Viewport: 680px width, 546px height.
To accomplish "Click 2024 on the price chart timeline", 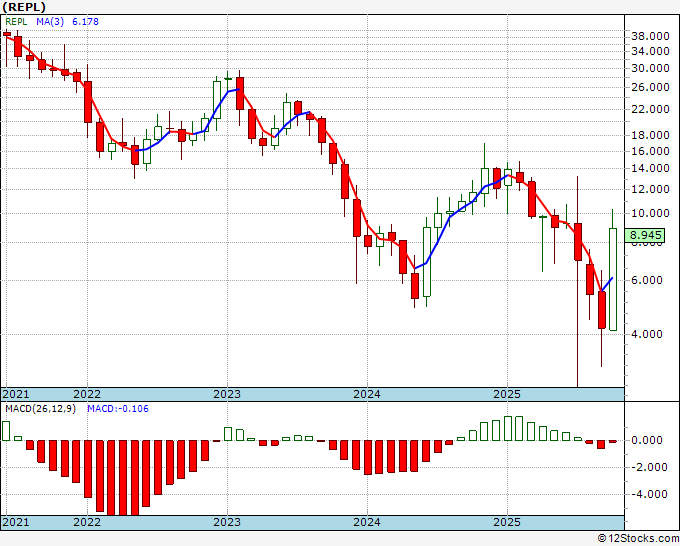I will (x=367, y=394).
